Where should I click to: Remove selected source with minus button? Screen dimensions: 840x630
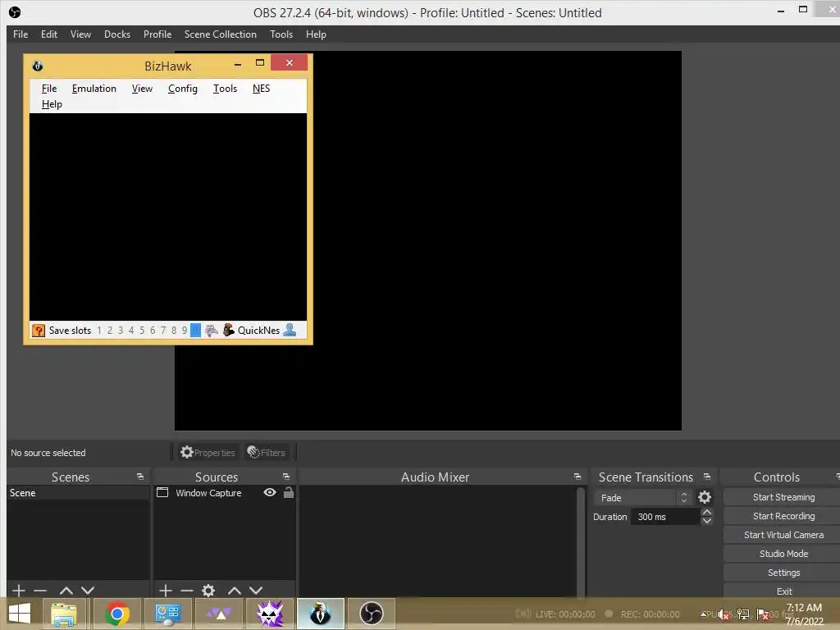click(x=187, y=591)
